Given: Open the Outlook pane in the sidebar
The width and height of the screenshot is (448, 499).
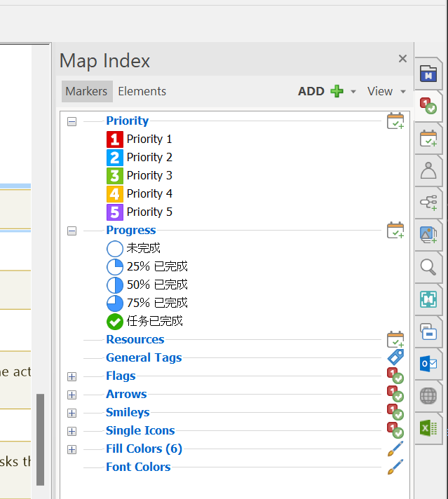Looking at the screenshot, I should click(428, 364).
